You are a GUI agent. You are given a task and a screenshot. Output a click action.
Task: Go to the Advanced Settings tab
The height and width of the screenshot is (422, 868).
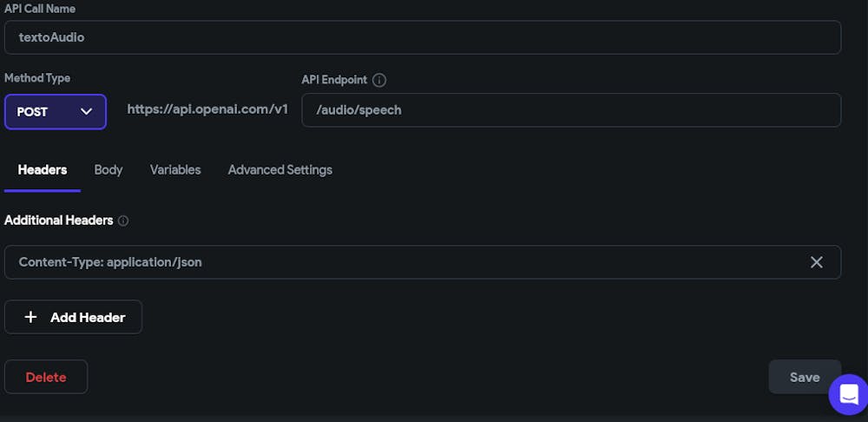click(279, 170)
